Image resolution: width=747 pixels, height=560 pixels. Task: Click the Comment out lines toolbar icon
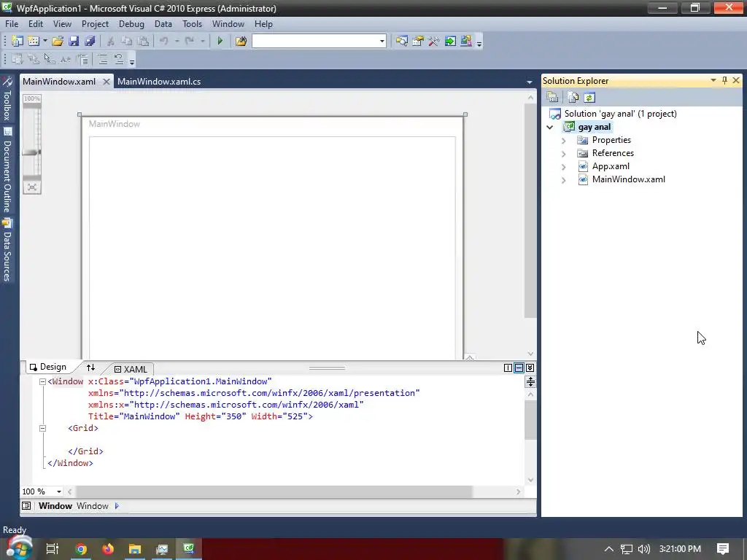102,59
